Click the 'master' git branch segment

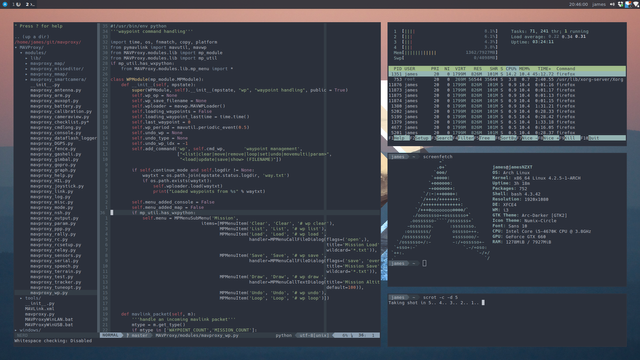click(x=137, y=335)
